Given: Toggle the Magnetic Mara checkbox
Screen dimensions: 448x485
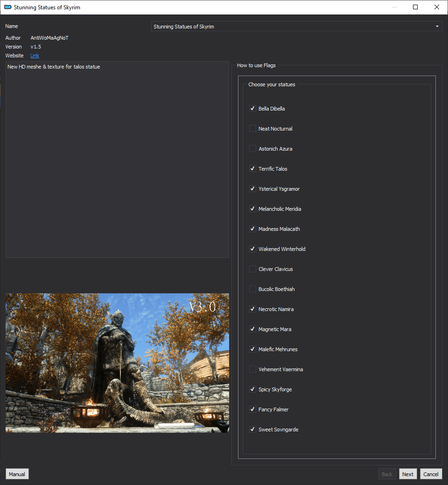Looking at the screenshot, I should 252,329.
